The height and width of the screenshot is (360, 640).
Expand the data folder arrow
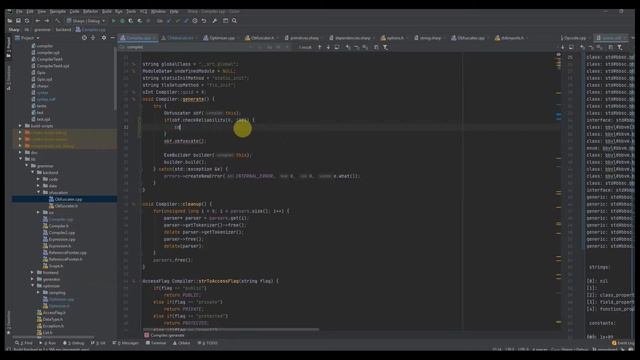(39, 186)
